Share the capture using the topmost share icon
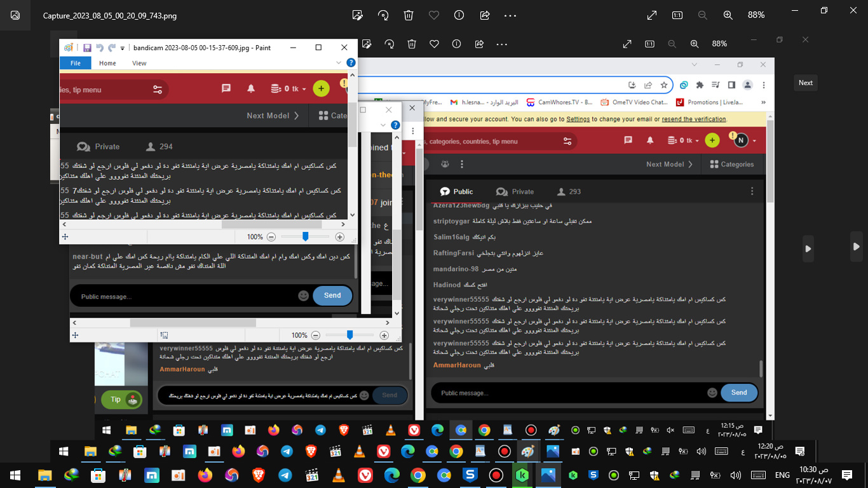This screenshot has width=868, height=488. point(485,15)
